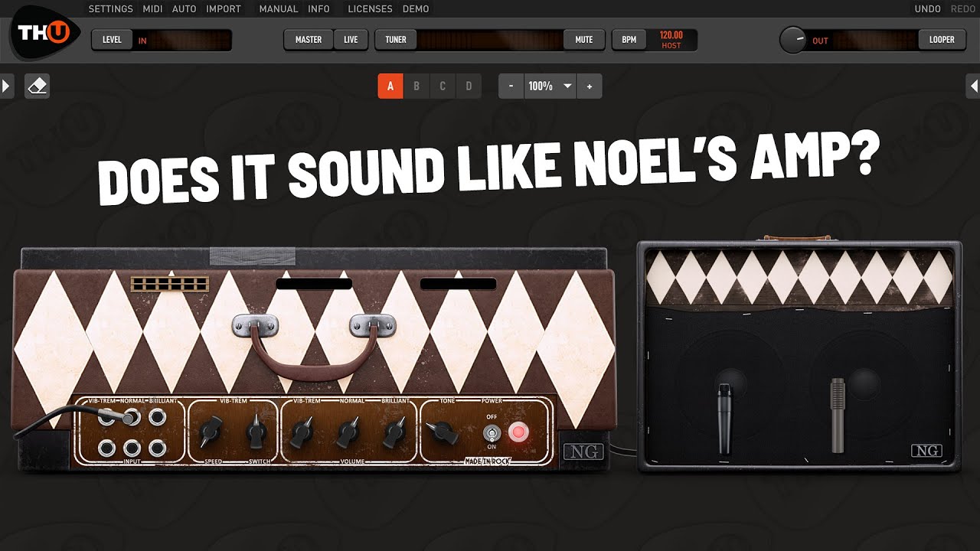Open the SETTINGS menu

click(x=110, y=9)
